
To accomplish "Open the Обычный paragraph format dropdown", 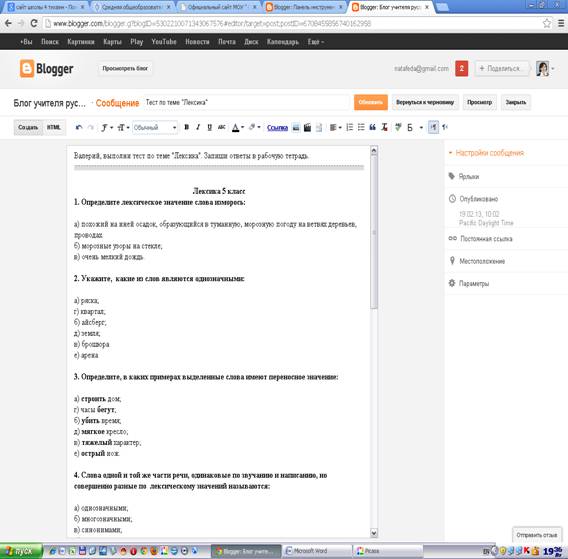I will click(x=155, y=128).
